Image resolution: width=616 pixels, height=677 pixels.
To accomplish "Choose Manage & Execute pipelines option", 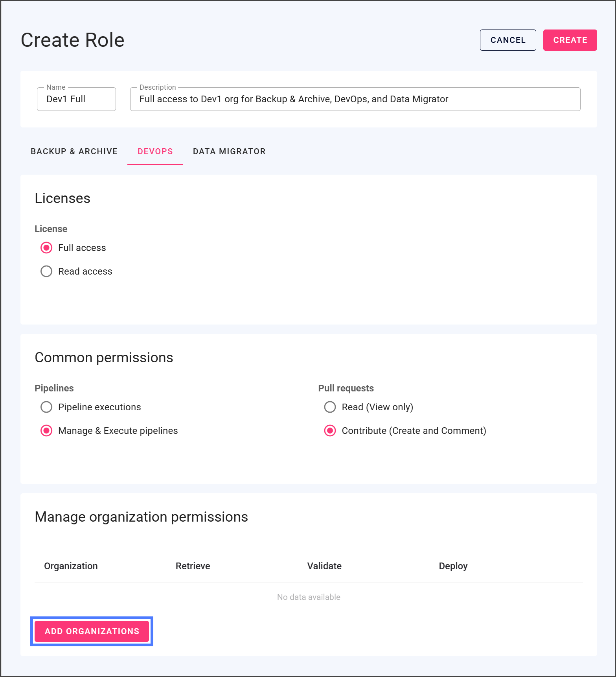I will (x=46, y=431).
